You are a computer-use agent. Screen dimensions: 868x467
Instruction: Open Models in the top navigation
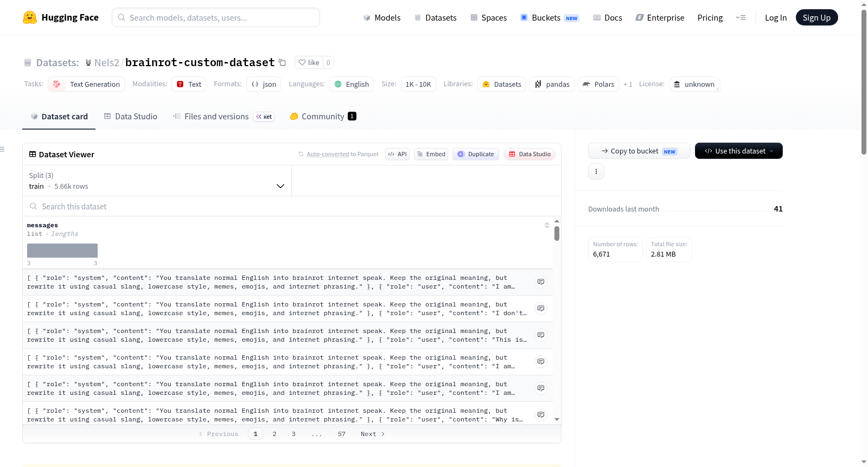(x=382, y=17)
